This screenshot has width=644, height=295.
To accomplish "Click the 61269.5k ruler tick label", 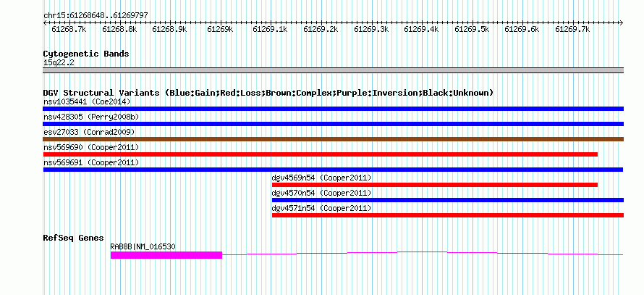I will click(473, 29).
